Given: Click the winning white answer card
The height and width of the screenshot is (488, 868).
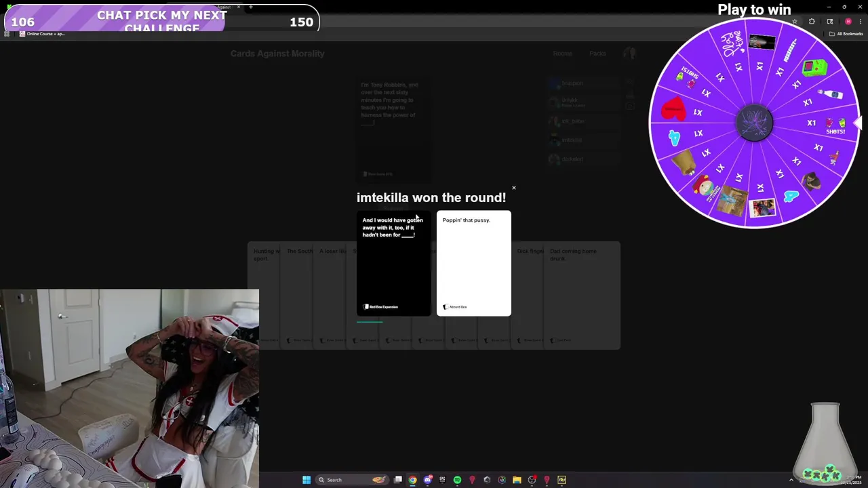Looking at the screenshot, I should (473, 263).
